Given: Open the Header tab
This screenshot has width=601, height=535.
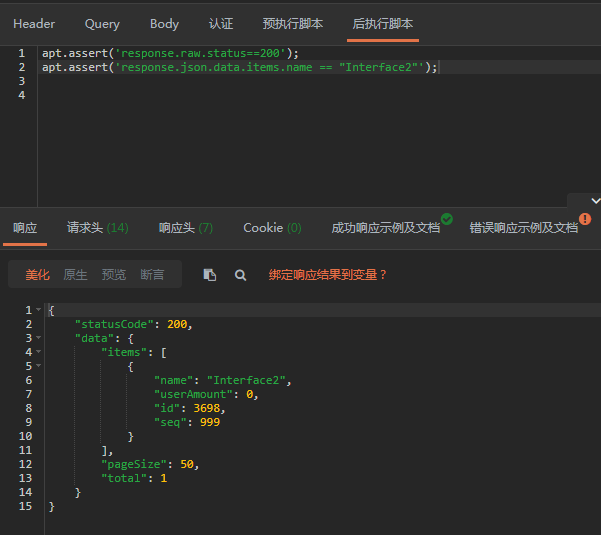Looking at the screenshot, I should [x=34, y=24].
